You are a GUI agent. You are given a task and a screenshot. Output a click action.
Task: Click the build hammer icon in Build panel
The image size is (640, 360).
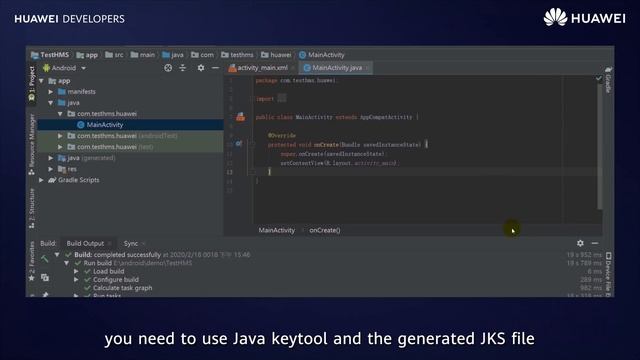[45, 259]
